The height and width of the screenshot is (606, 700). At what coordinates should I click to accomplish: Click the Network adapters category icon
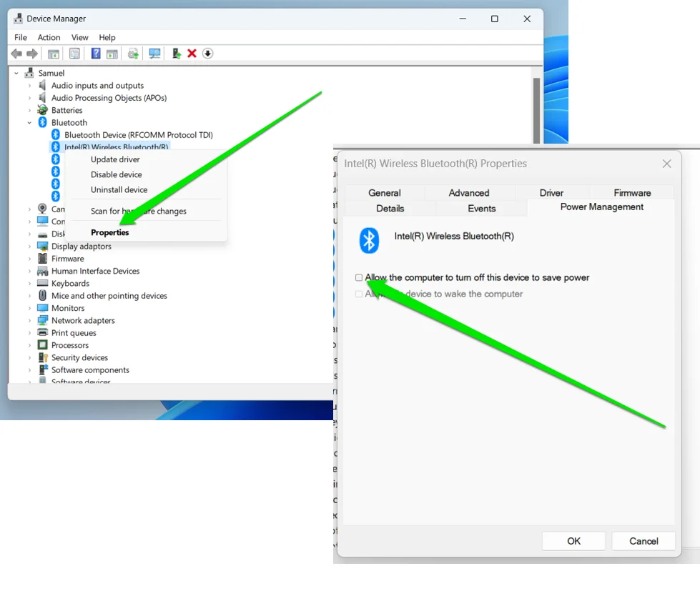42,320
